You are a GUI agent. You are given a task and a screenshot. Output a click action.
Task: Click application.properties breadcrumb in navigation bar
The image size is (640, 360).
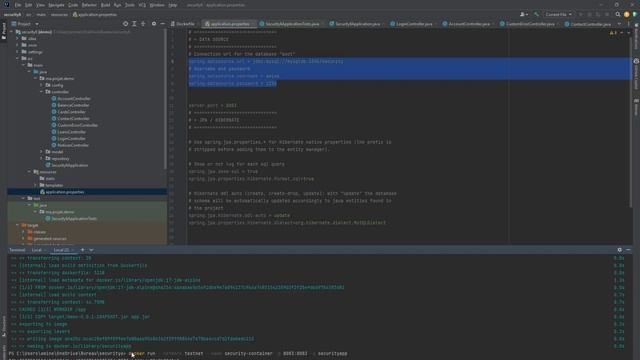pyautogui.click(x=95, y=15)
